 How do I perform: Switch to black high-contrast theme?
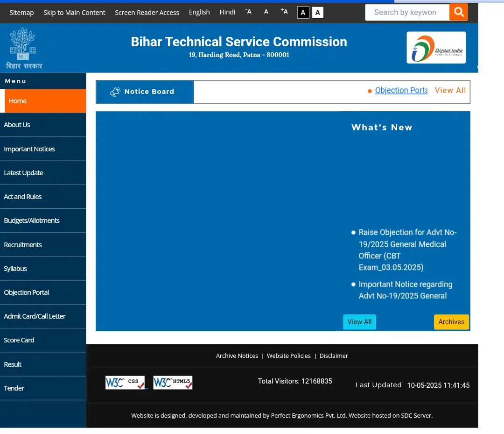click(303, 13)
